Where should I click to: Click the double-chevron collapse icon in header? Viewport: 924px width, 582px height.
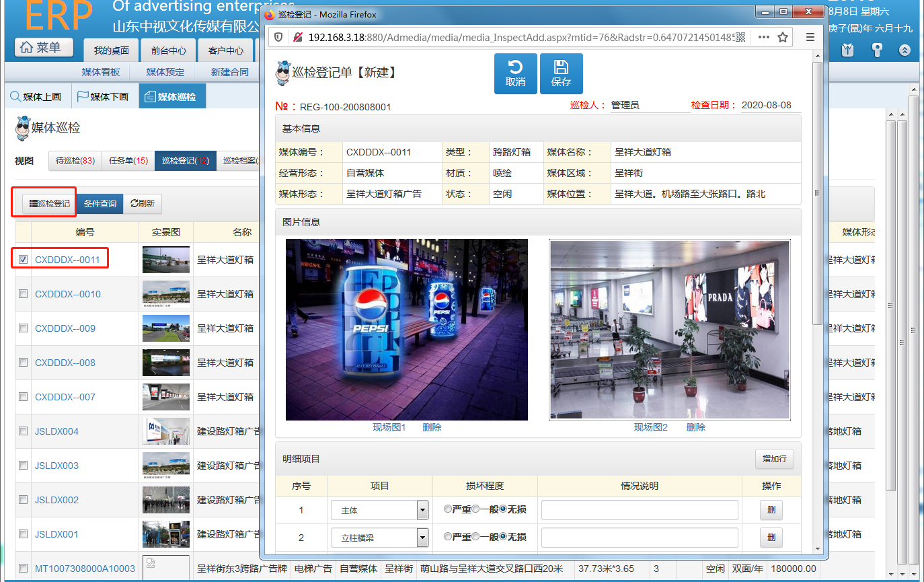pos(904,50)
